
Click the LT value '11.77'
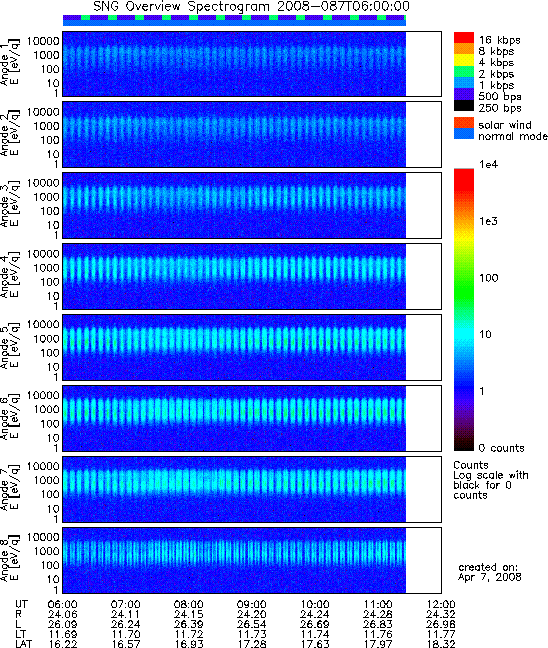(x=441, y=634)
